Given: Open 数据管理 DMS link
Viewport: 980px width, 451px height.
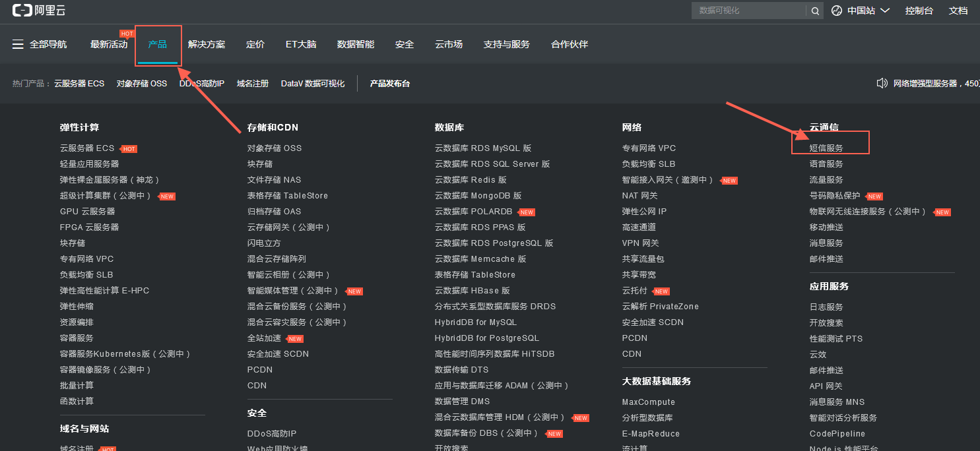Looking at the screenshot, I should pos(463,402).
